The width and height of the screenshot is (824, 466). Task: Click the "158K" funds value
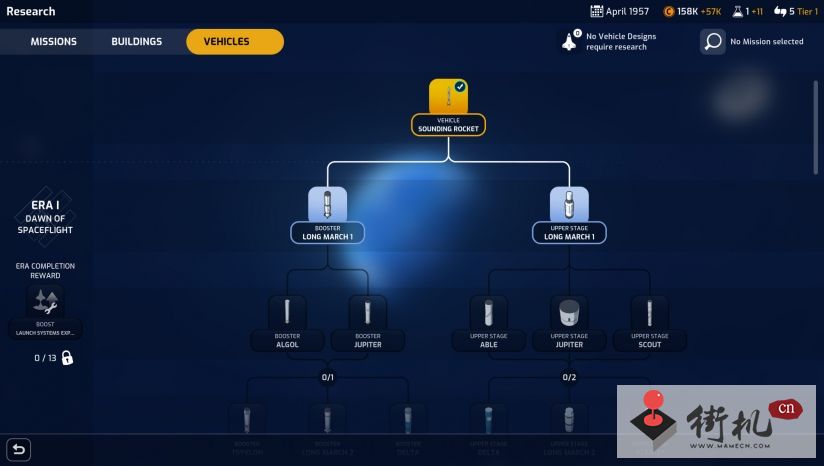point(687,12)
